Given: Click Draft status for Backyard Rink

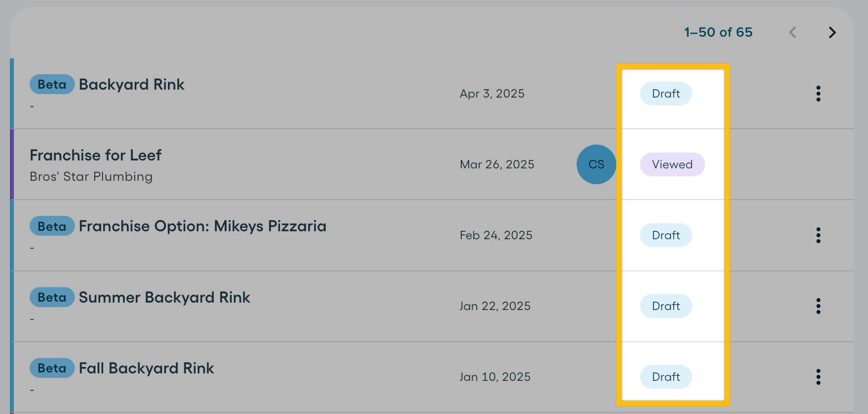Looking at the screenshot, I should [x=666, y=94].
